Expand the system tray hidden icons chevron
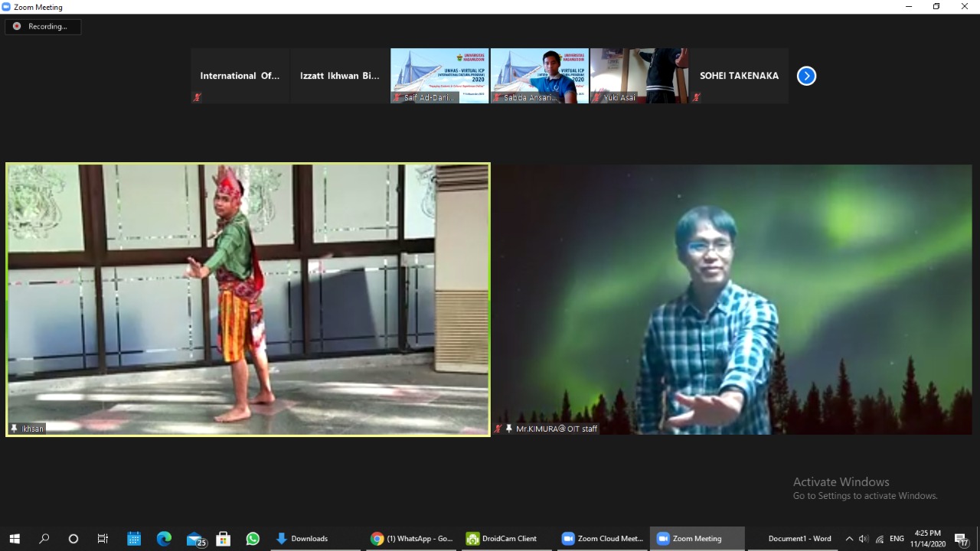980x551 pixels. tap(849, 539)
